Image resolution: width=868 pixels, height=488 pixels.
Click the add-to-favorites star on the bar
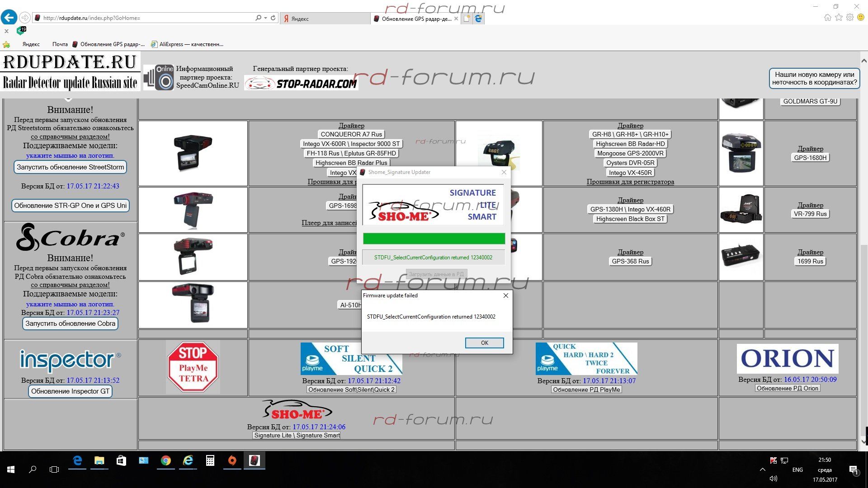coord(6,44)
